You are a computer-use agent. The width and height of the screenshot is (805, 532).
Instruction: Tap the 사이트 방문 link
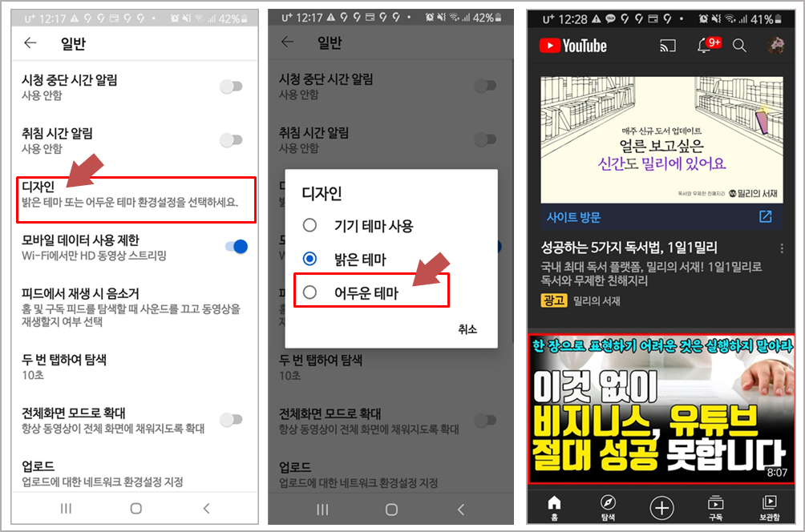click(x=573, y=217)
